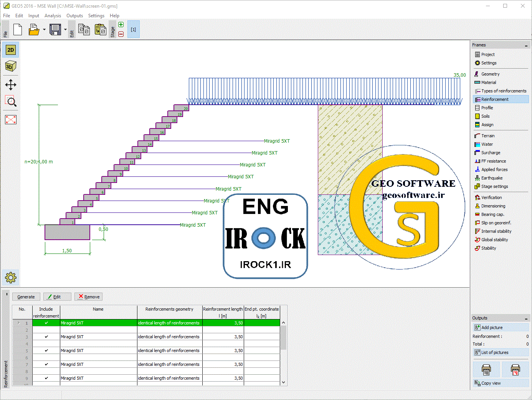This screenshot has height=400, width=532.
Task: Open the Outputs menu
Action: tap(74, 16)
